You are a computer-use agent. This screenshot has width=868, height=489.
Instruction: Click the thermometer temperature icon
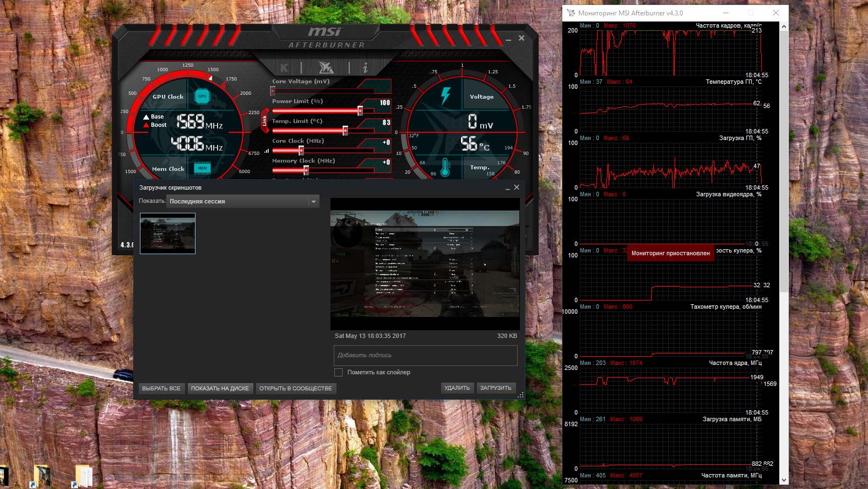445,167
